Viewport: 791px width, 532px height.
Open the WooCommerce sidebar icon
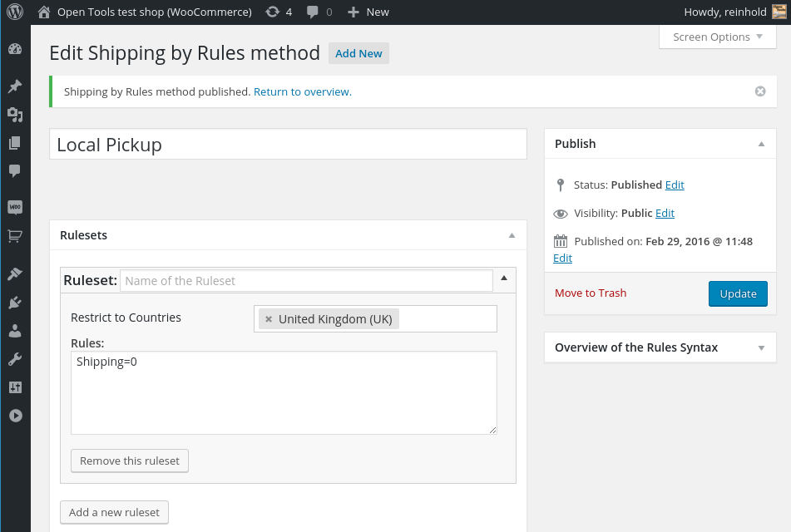click(14, 207)
